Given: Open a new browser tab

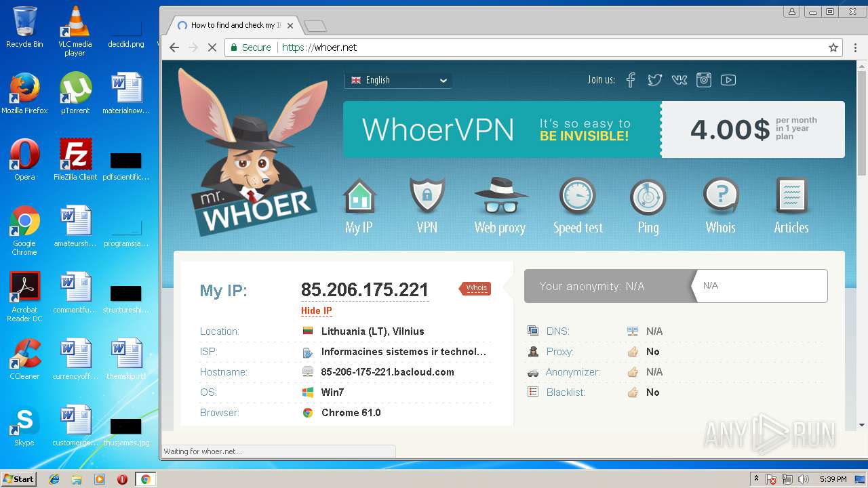Looking at the screenshot, I should click(x=315, y=26).
